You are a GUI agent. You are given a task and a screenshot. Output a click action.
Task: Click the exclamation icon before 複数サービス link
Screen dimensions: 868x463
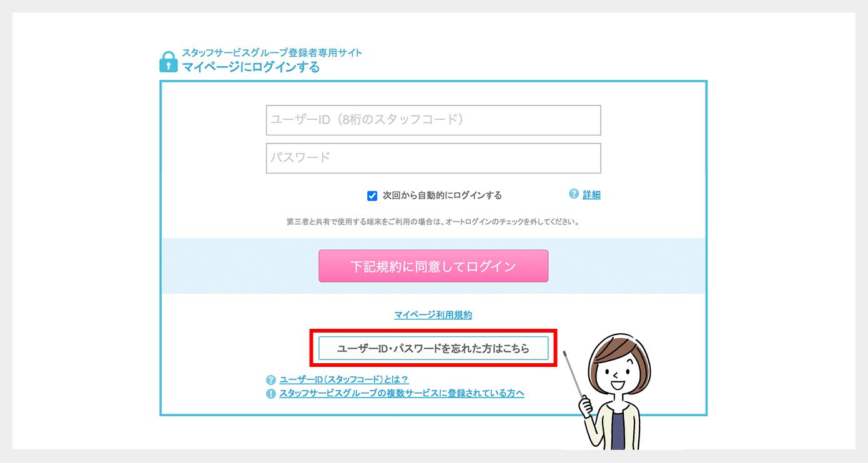point(270,394)
